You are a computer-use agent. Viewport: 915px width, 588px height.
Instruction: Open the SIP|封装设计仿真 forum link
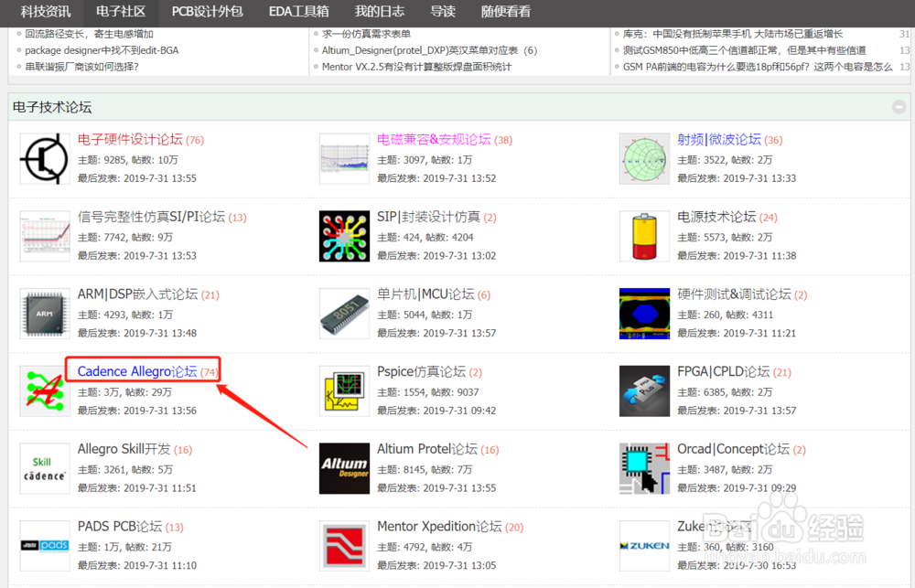click(x=428, y=217)
